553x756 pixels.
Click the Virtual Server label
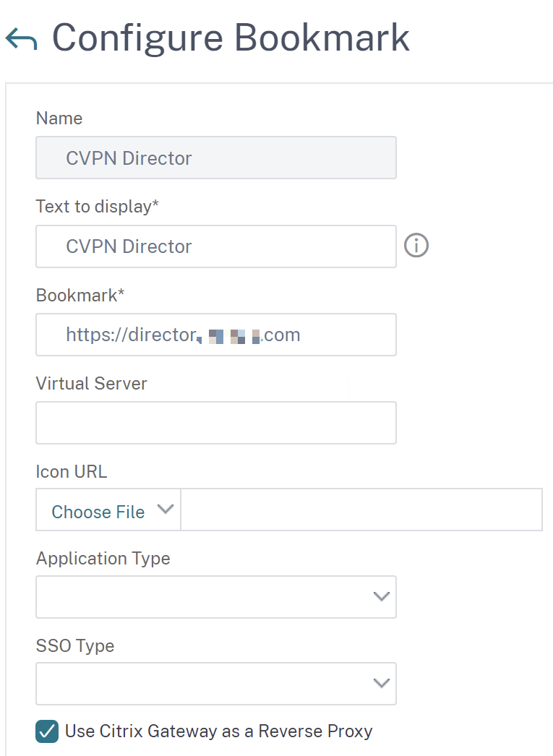click(91, 383)
